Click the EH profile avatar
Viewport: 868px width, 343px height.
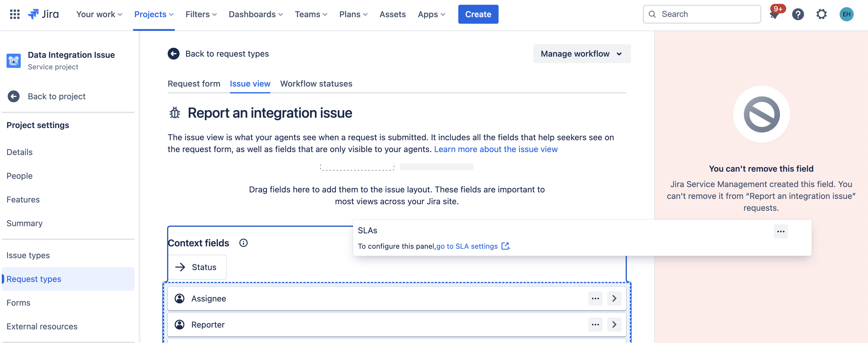click(846, 14)
